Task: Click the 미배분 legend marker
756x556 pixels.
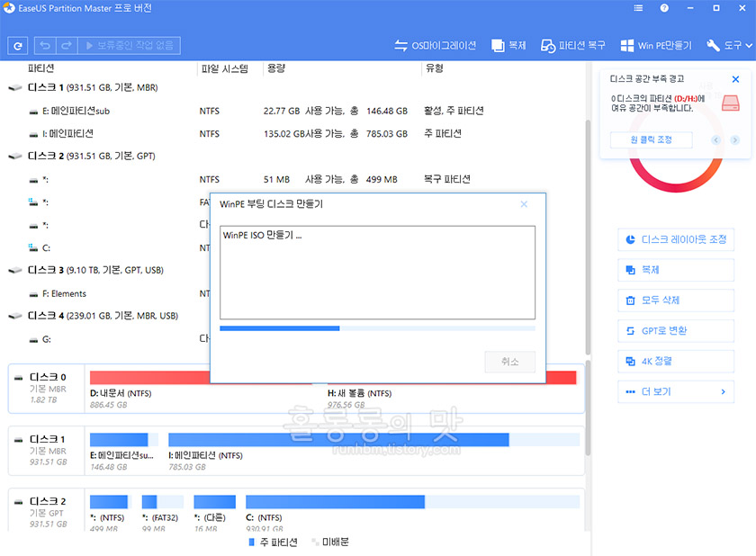Action: 315,543
